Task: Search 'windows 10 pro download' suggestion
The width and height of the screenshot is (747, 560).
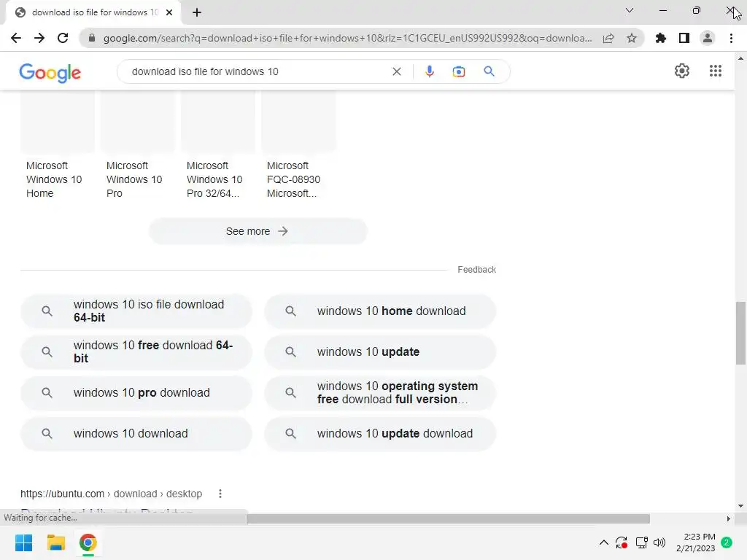Action: pyautogui.click(x=136, y=393)
